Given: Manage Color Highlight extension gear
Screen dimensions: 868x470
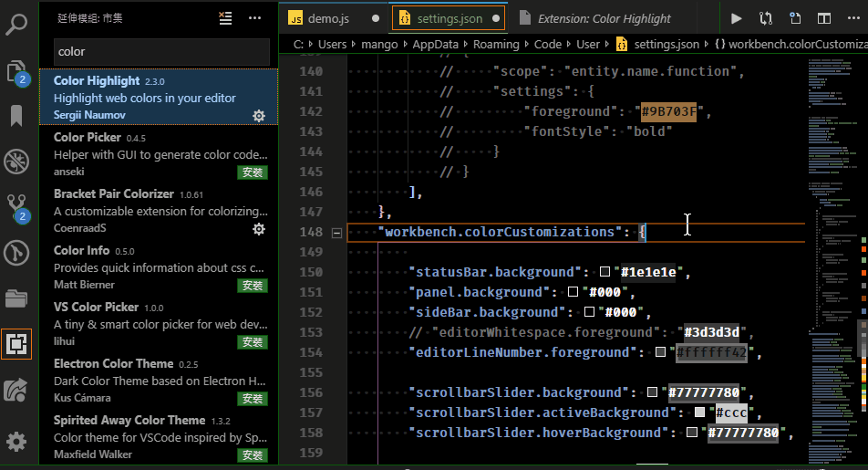Looking at the screenshot, I should pyautogui.click(x=259, y=115).
